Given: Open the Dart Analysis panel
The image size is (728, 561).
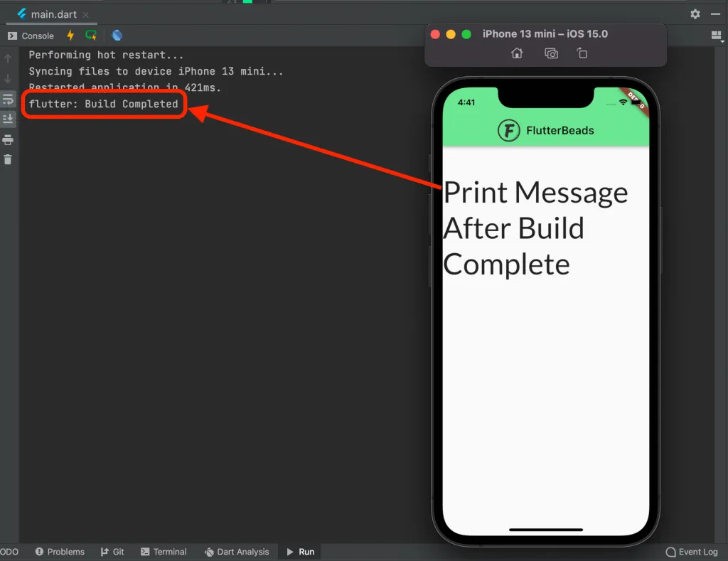Looking at the screenshot, I should click(237, 552).
